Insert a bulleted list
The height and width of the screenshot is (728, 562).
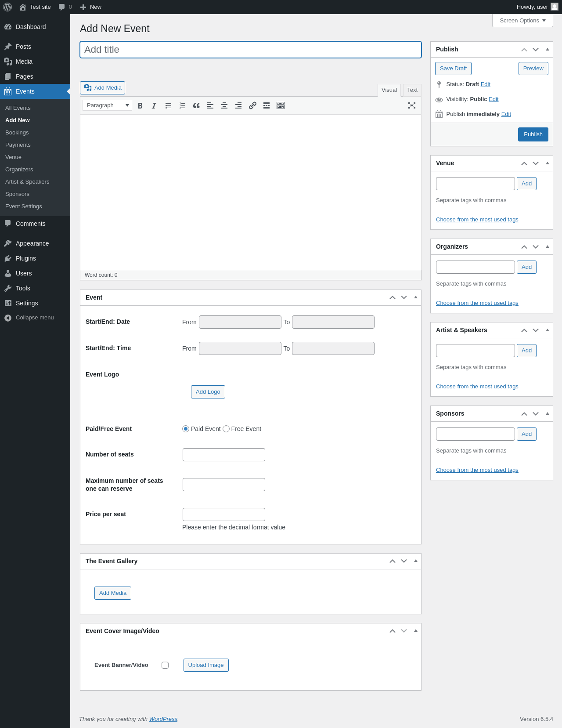168,105
